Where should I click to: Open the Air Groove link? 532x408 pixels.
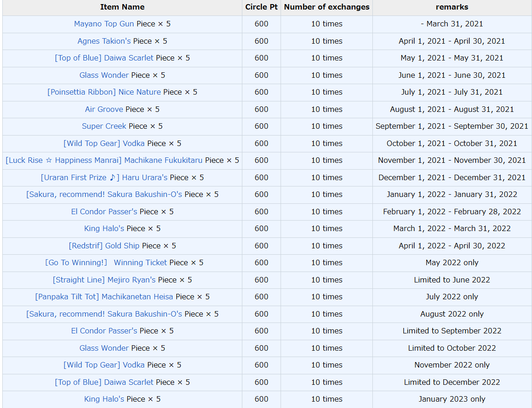(x=104, y=109)
